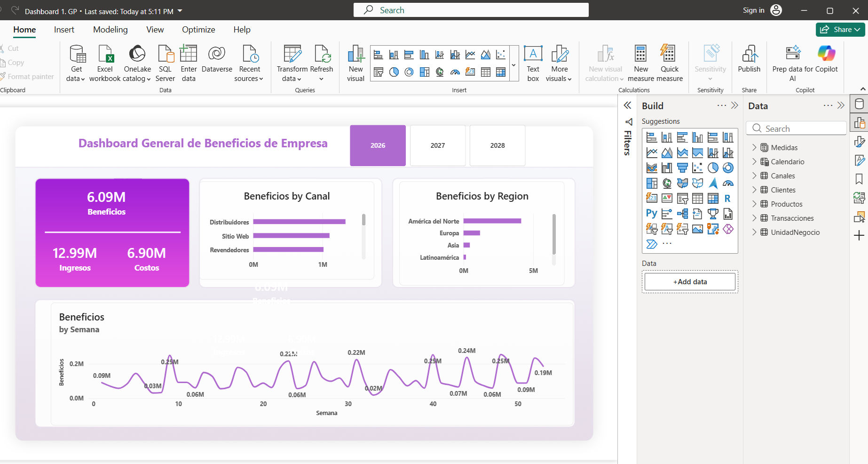The height and width of the screenshot is (464, 868).
Task: Click Sign in
Action: point(754,10)
